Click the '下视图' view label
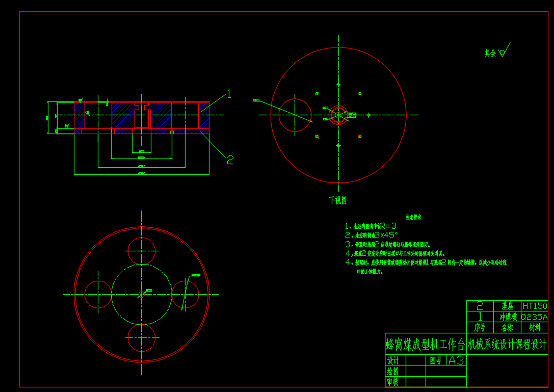The width and height of the screenshot is (554, 392). (x=338, y=200)
